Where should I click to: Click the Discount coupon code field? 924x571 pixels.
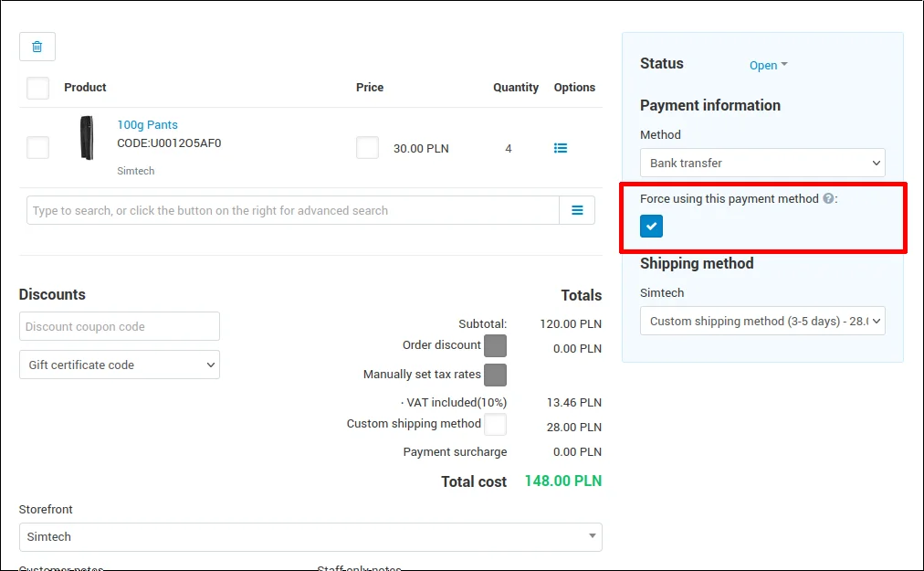(120, 326)
